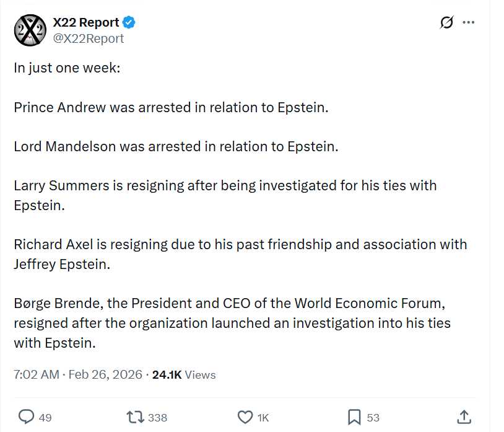Click the 24.1K Views count
This screenshot has height=432, width=504.
click(x=183, y=374)
